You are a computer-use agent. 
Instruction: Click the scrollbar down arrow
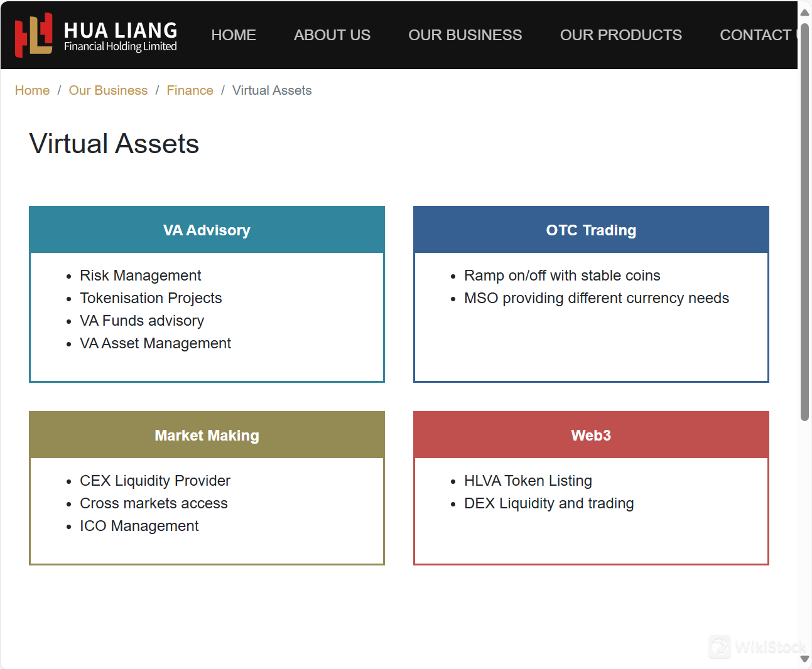pyautogui.click(x=804, y=659)
